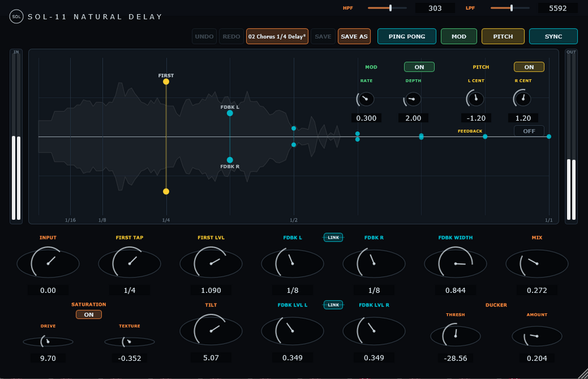The image size is (588, 379).
Task: Select the SYNC mode button
Action: pos(553,36)
